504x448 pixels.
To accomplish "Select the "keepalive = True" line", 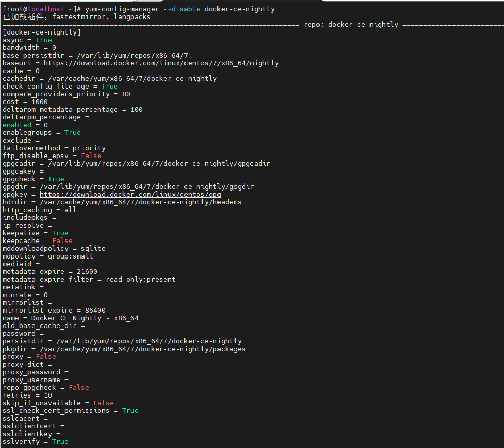I will (36, 233).
